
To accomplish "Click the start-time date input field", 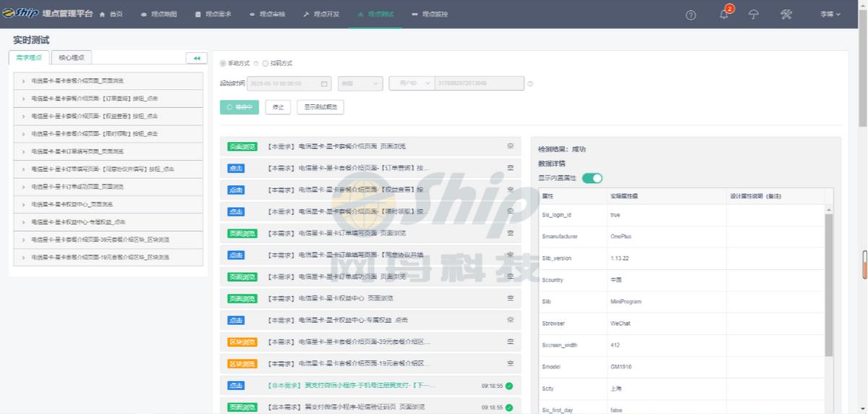I will point(289,84).
